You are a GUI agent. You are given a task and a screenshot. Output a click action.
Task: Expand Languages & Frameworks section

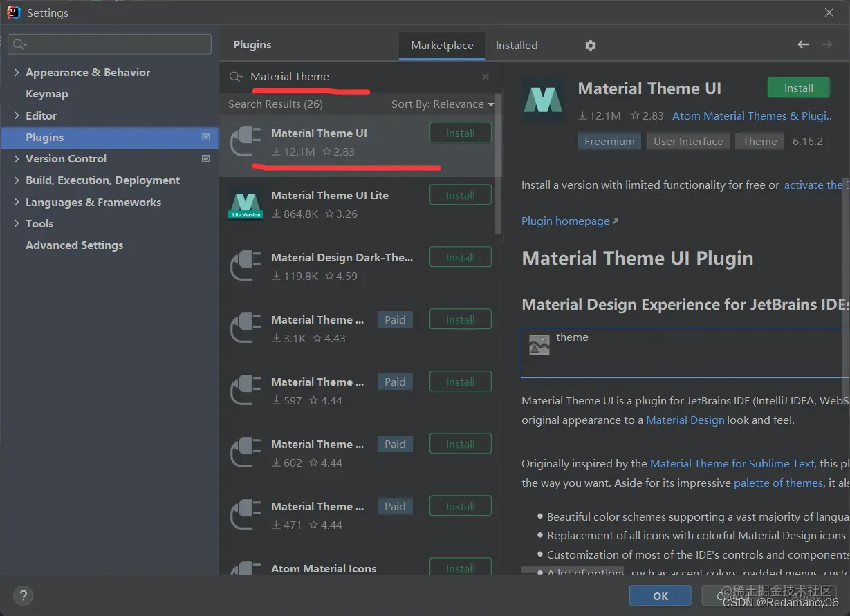tap(17, 202)
